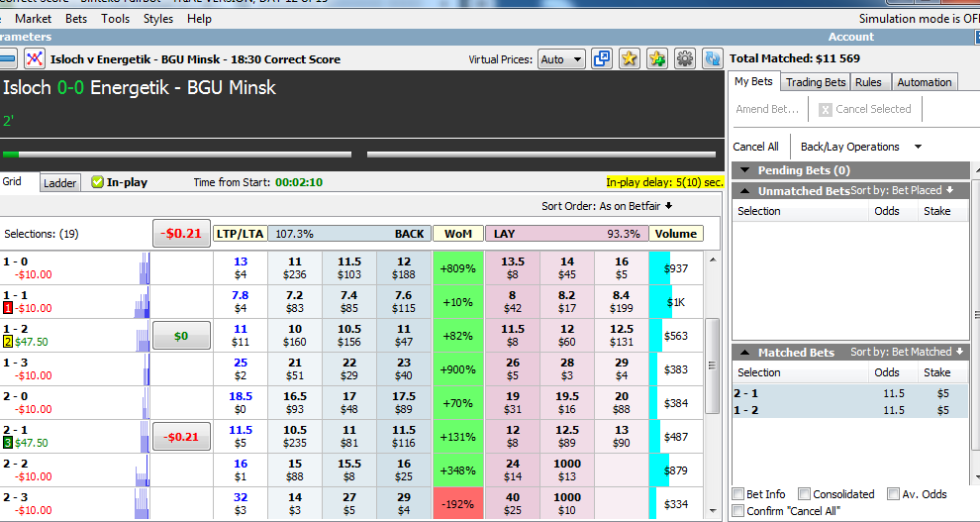The image size is (980, 522).
Task: Click the price history chart for 1 - 1
Action: click(143, 302)
